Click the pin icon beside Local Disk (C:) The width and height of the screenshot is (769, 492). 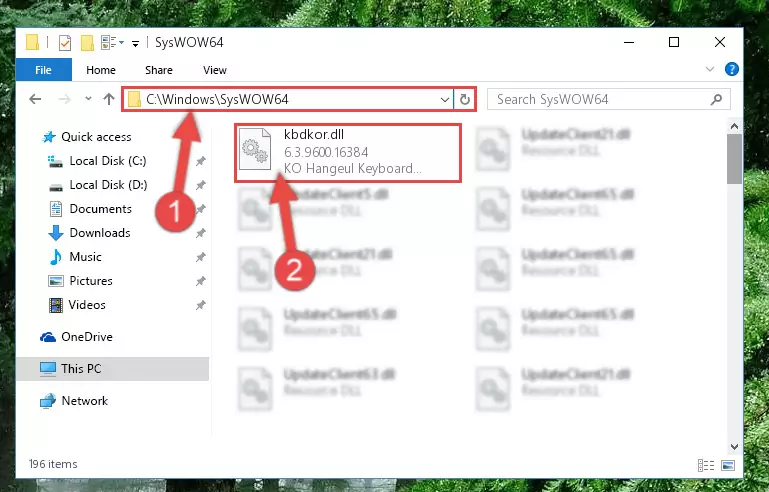[201, 161]
